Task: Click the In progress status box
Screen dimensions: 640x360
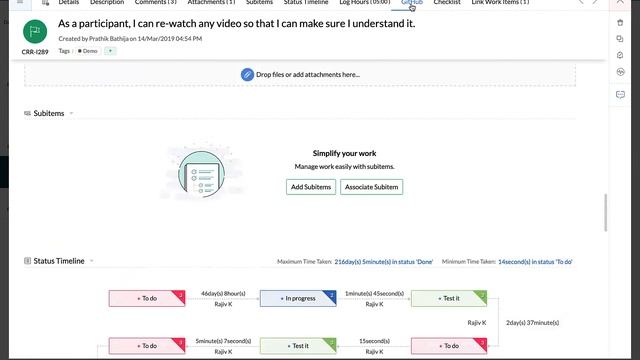Action: click(x=298, y=298)
